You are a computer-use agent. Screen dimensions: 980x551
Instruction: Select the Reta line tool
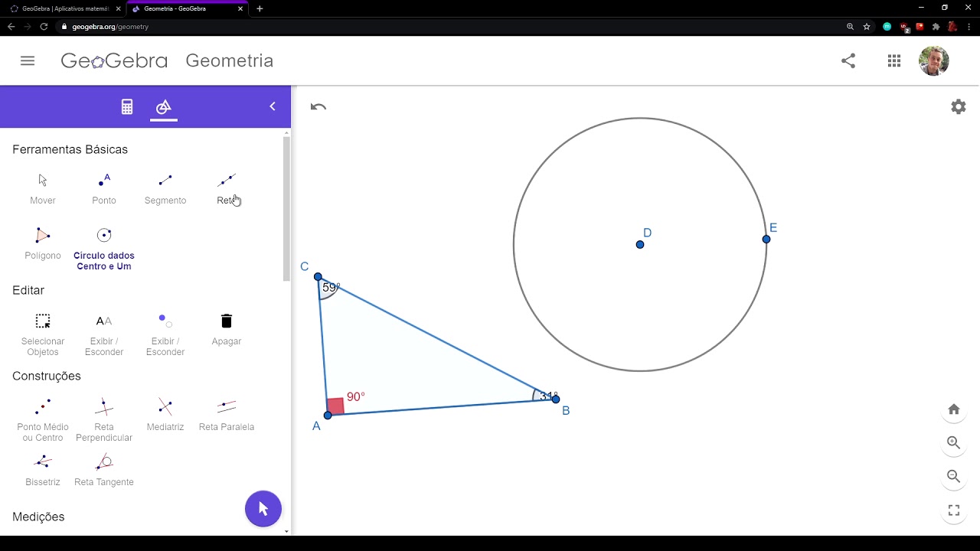click(x=227, y=188)
